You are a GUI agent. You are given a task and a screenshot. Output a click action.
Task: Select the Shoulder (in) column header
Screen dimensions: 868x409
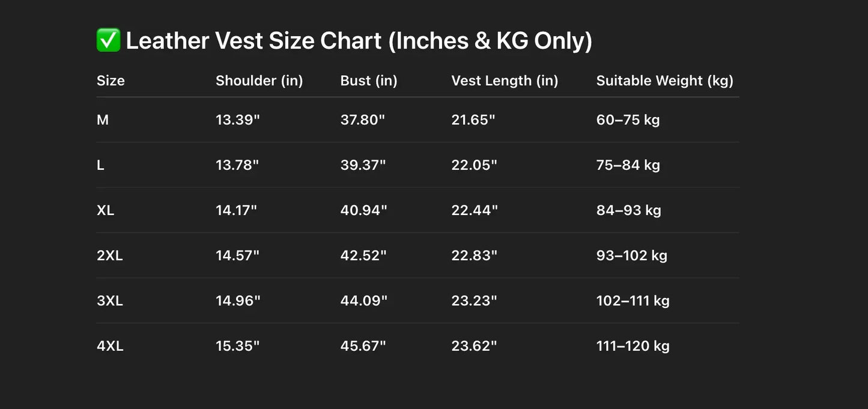tap(259, 80)
